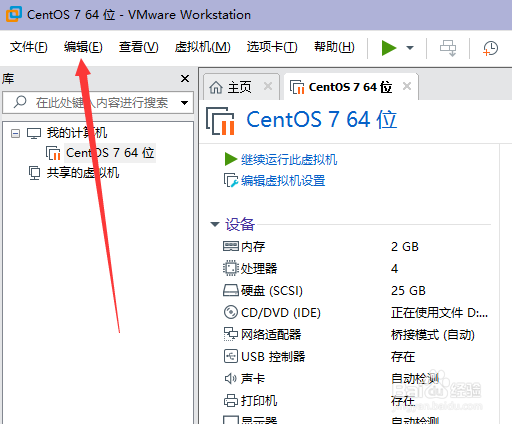
Task: Click the 桥接模式 (自动) network value
Action: [x=433, y=335]
